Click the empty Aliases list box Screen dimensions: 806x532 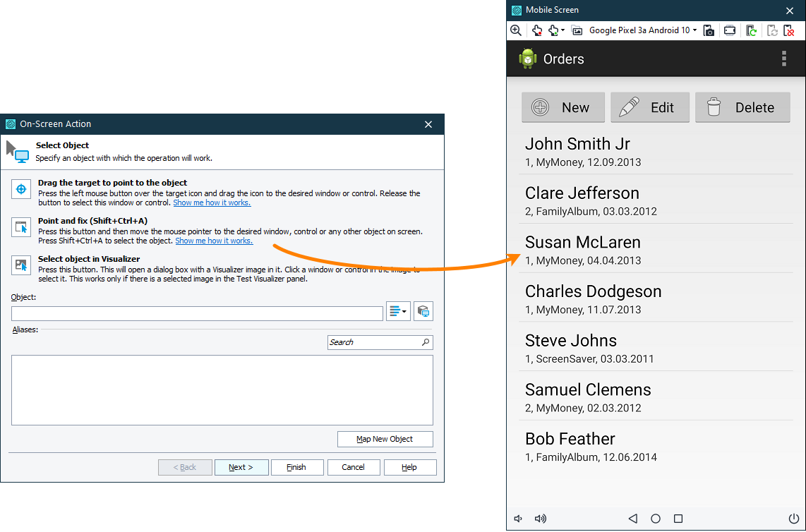tap(222, 390)
